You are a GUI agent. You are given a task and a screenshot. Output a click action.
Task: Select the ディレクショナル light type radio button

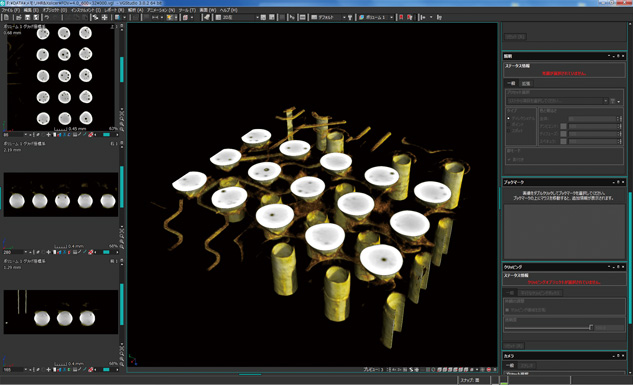pos(508,118)
